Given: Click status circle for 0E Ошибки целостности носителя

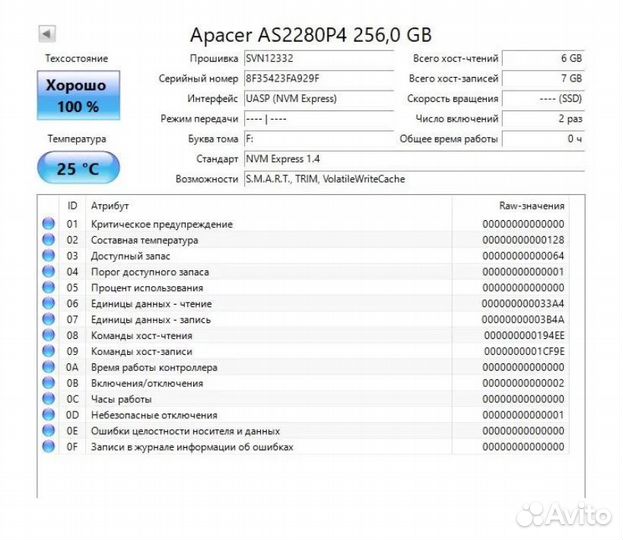Looking at the screenshot, I should [48, 430].
